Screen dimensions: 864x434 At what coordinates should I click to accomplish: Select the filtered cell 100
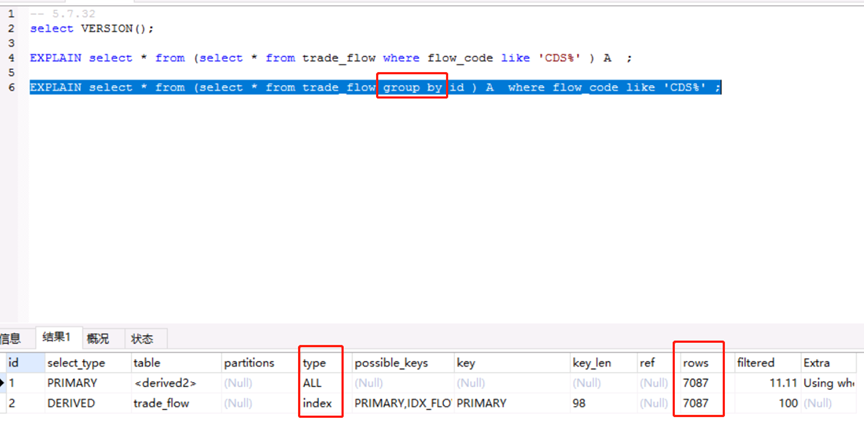(768, 403)
